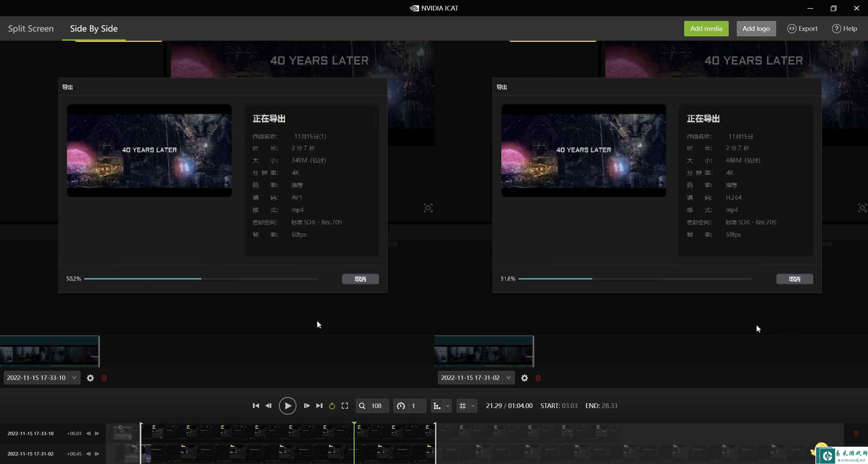
Task: Click the zoom magnifier icon
Action: click(362, 406)
